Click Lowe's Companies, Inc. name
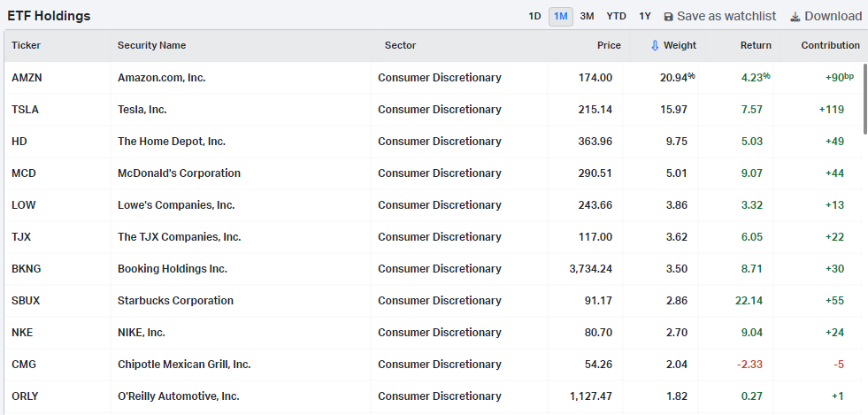The image size is (868, 415). click(176, 205)
